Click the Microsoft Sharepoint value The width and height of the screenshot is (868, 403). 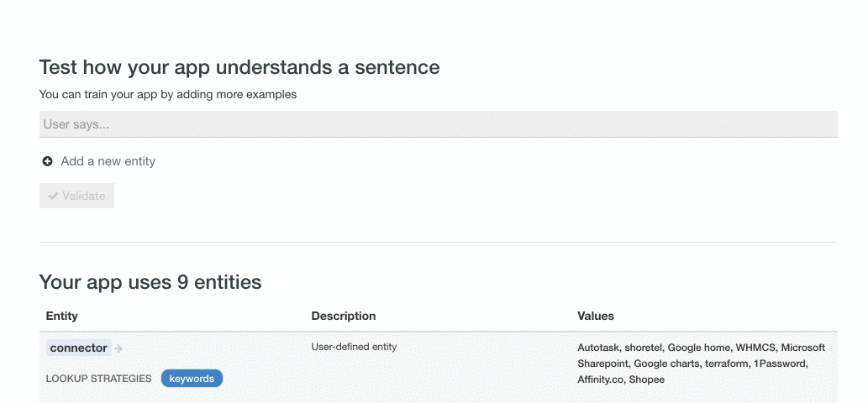coord(607,364)
